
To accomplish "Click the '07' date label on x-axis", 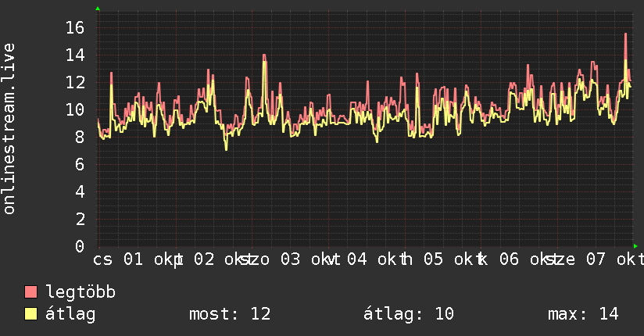I will click(x=596, y=259).
